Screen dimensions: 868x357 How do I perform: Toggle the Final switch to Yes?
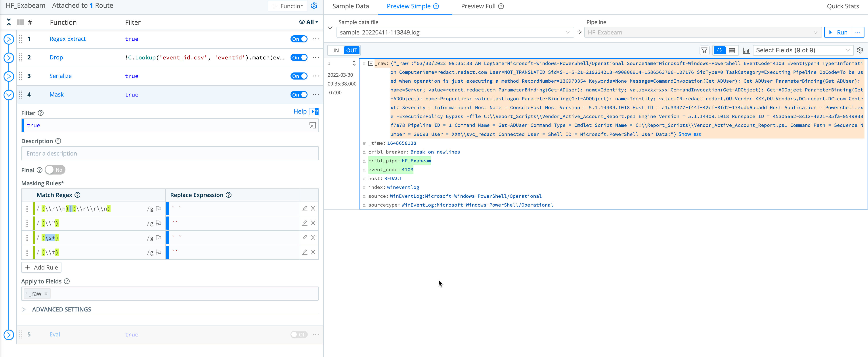55,170
